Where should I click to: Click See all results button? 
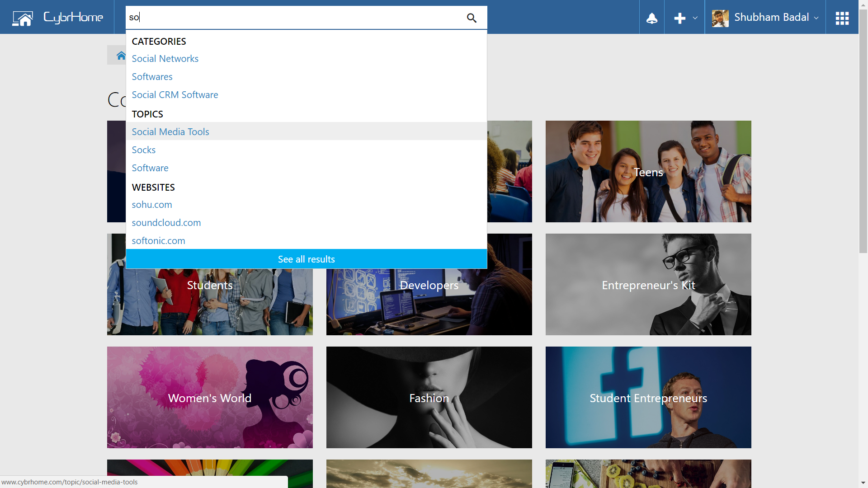coord(306,259)
